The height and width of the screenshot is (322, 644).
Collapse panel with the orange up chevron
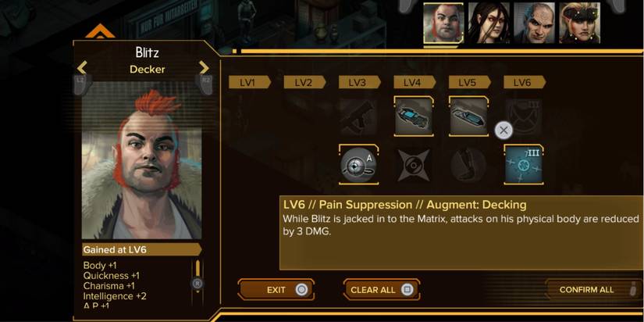point(100,31)
